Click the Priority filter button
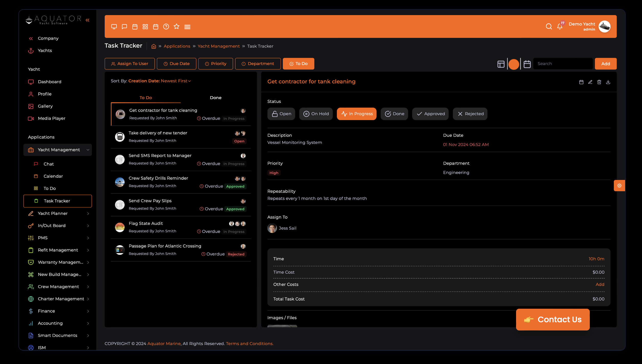Viewport: 642px width, 364px height. (x=216, y=64)
